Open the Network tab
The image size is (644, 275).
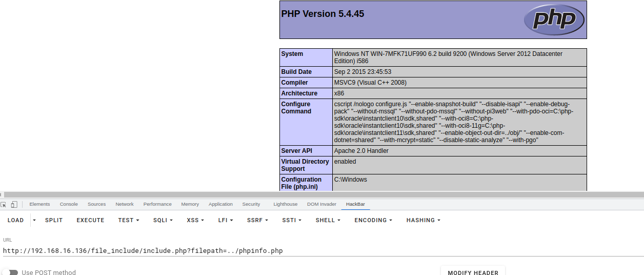pos(125,204)
